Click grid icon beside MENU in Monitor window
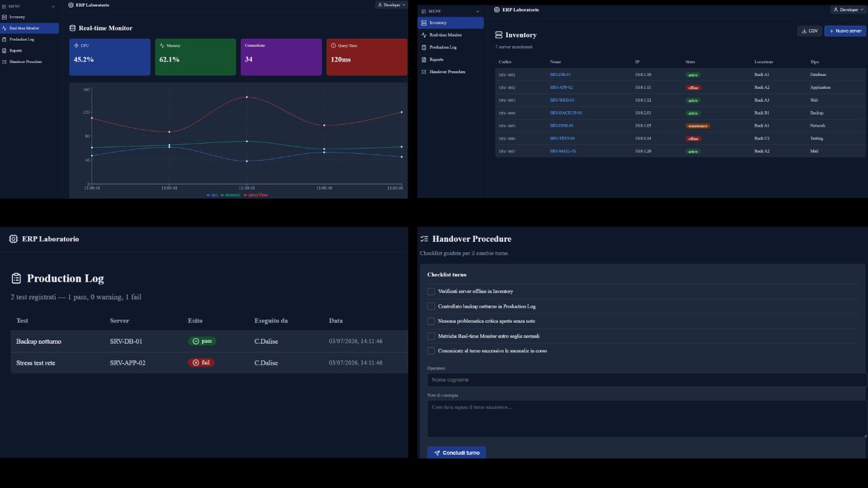Image resolution: width=868 pixels, height=488 pixels. [4, 6]
